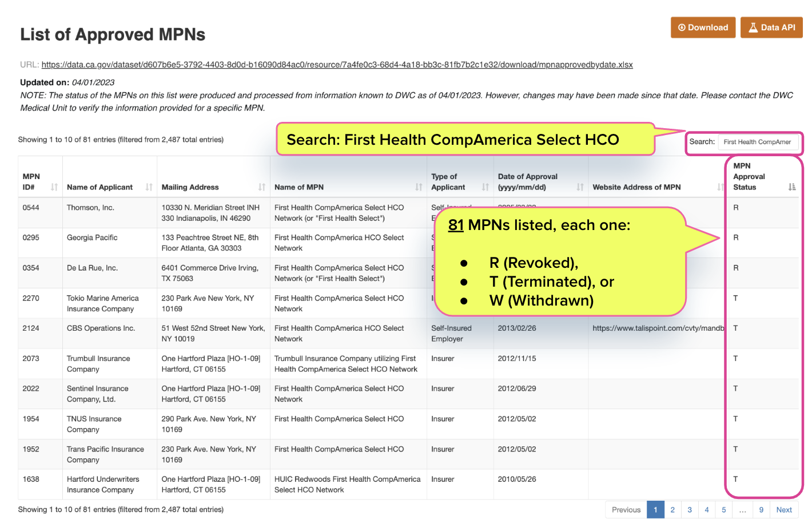Select the De La Rue, Inc. cell
Viewport: 812px width, 531px height.
pos(109,273)
